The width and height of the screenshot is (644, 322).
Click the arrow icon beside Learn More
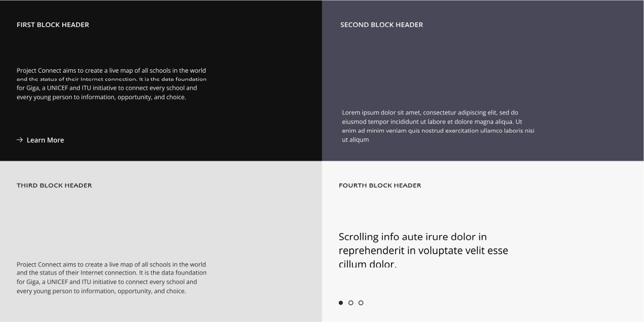coord(20,140)
